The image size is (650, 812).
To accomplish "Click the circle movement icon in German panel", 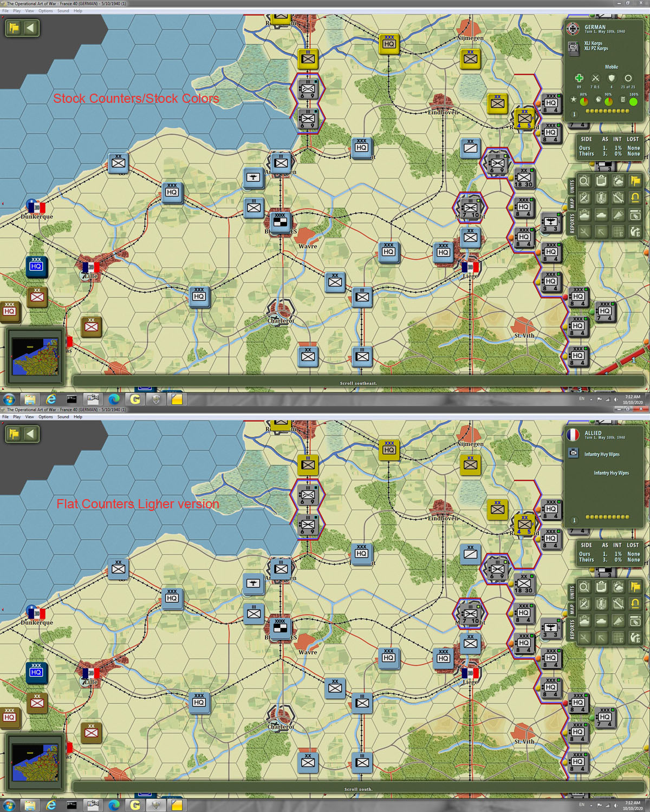I will 628,78.
